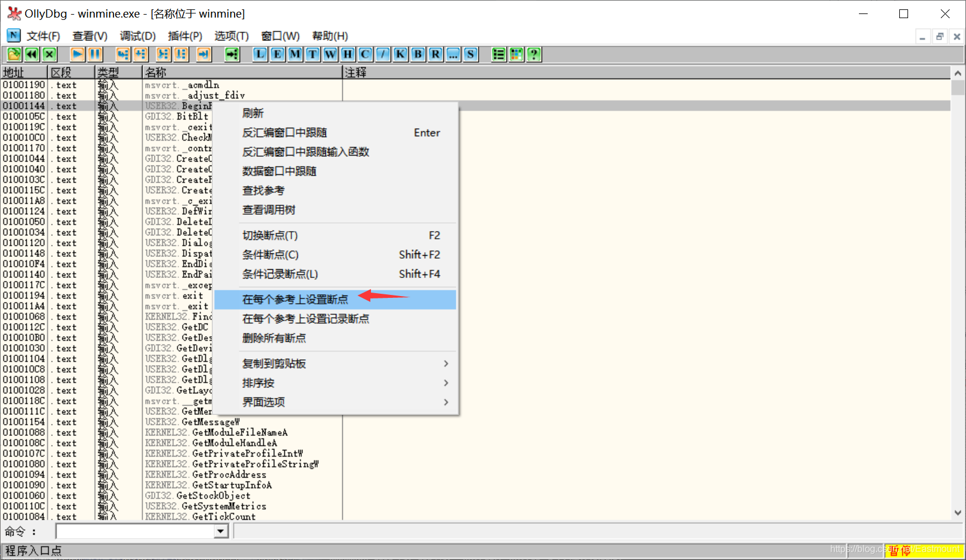The image size is (966, 560).
Task: Click the Pause execution icon
Action: (x=95, y=54)
